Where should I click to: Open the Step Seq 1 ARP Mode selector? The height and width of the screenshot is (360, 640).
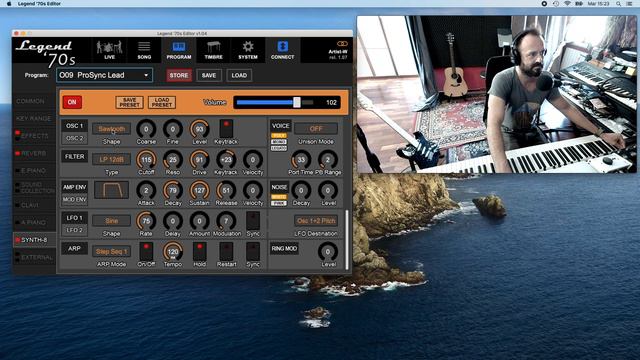click(111, 251)
